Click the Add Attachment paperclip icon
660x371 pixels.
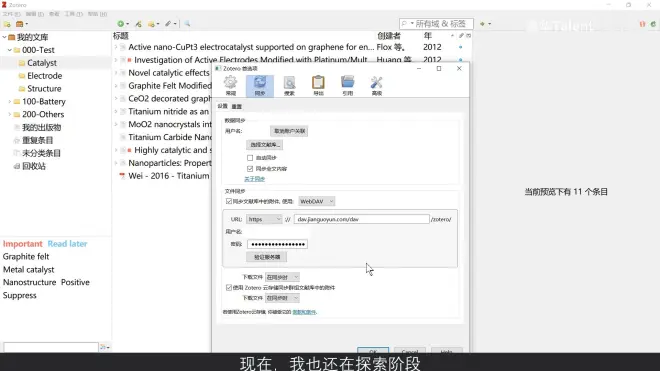pos(168,24)
